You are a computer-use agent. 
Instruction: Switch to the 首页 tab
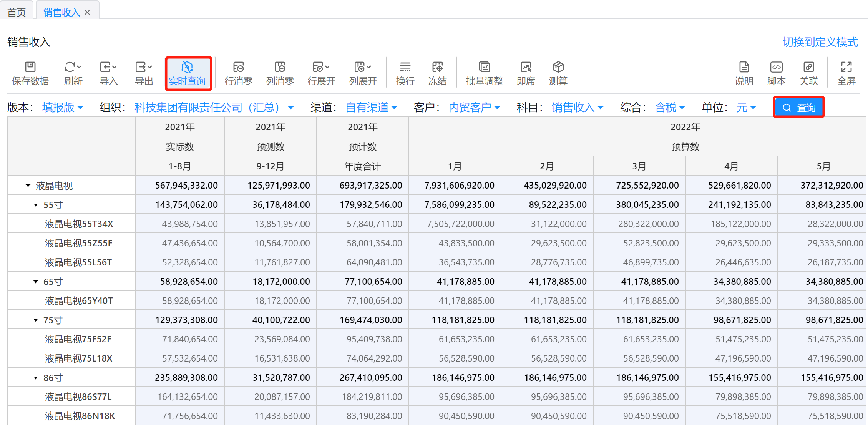coord(17,12)
